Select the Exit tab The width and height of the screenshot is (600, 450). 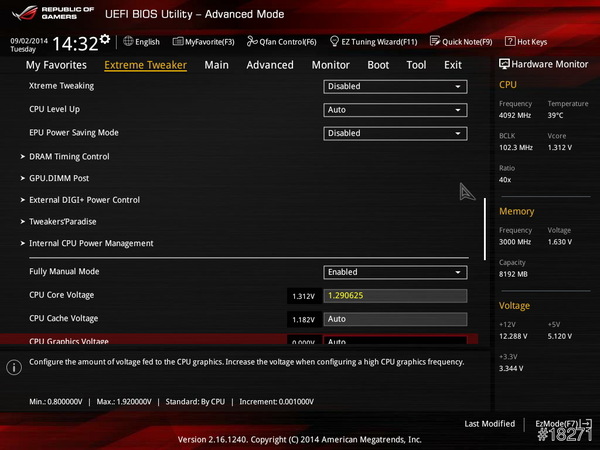tap(453, 65)
